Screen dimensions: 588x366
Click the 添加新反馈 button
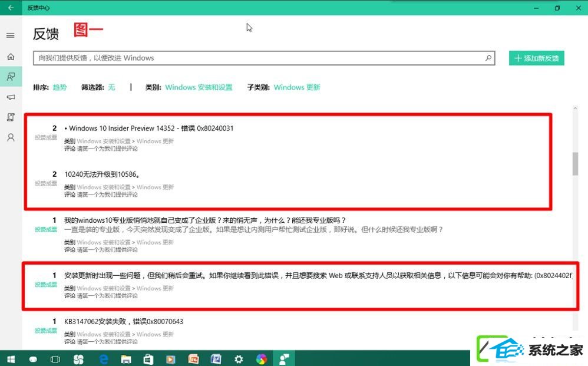[x=536, y=58]
